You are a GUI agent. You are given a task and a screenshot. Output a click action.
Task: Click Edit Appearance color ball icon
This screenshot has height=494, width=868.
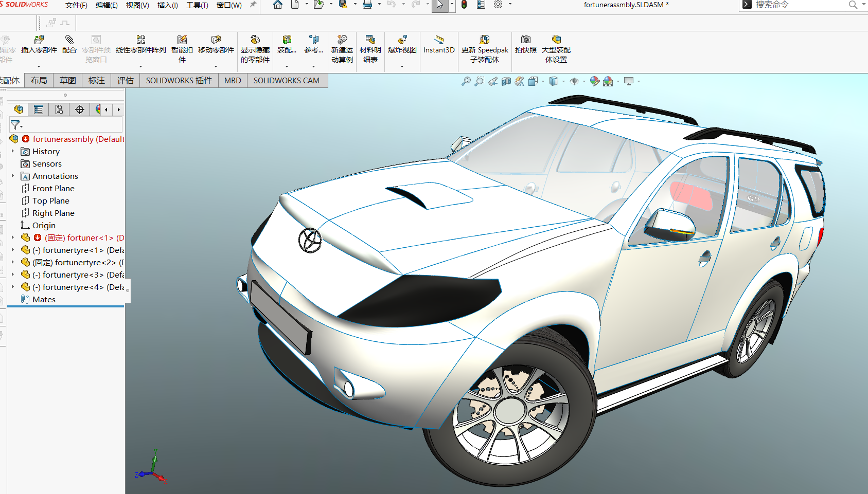click(x=595, y=81)
